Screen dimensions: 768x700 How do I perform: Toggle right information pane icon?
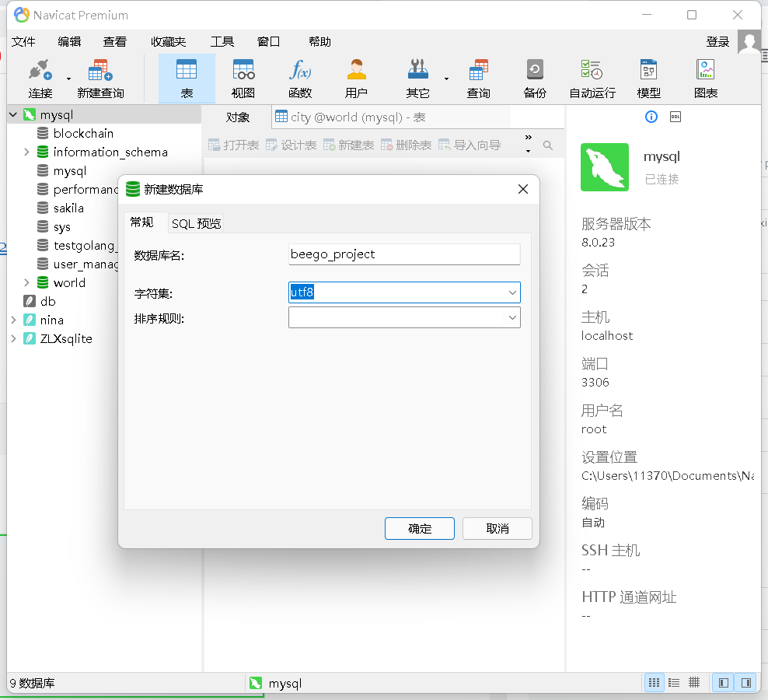point(746,682)
